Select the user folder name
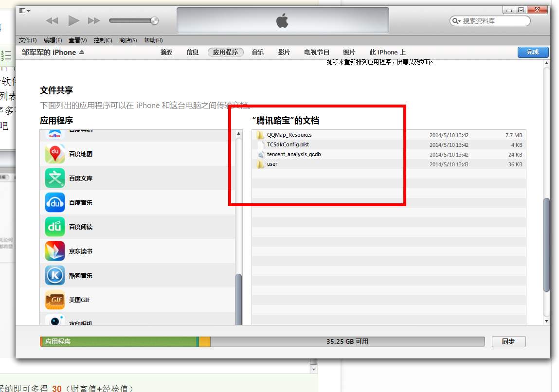 point(272,164)
